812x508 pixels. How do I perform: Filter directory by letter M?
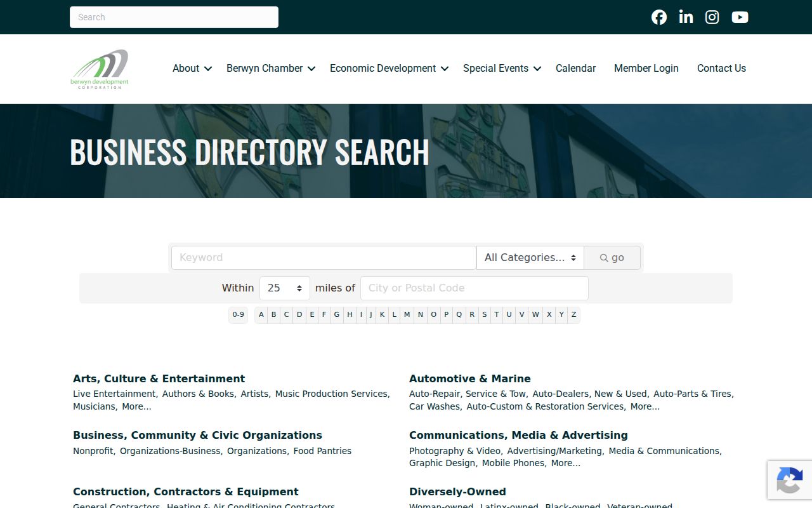(407, 315)
